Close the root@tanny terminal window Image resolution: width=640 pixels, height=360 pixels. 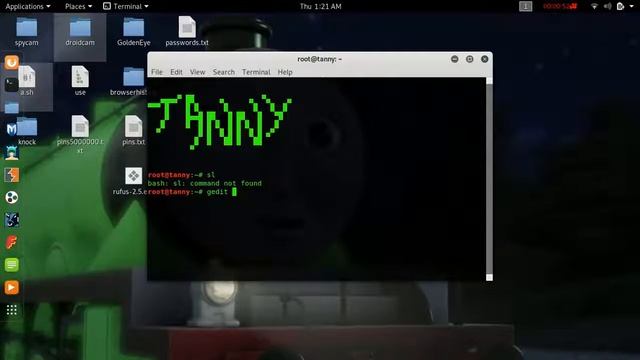click(x=484, y=59)
